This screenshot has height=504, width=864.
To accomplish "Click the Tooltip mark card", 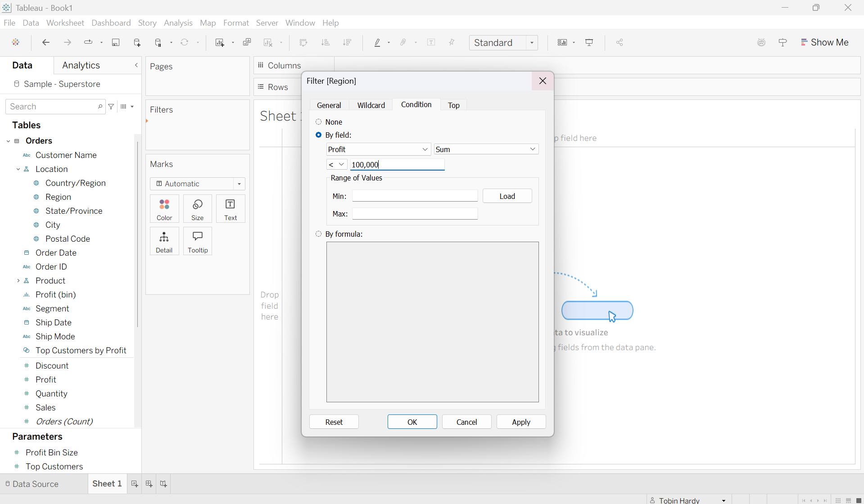I will 197,241.
